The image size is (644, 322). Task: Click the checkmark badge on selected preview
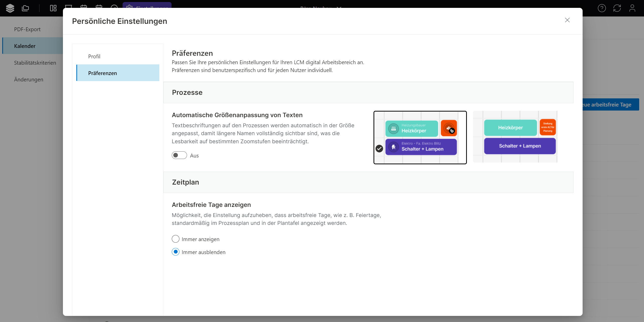[x=379, y=148]
